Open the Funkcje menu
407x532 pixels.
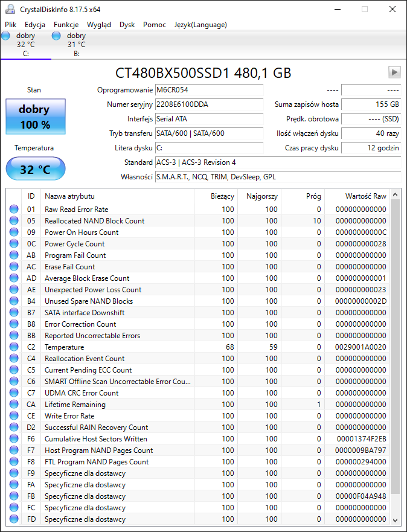[66, 24]
